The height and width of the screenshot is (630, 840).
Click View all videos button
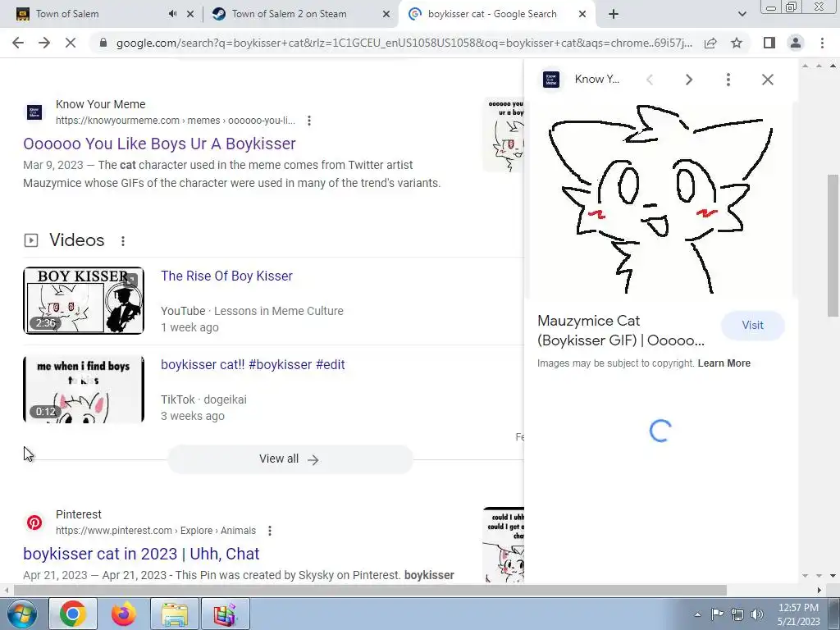tap(290, 459)
